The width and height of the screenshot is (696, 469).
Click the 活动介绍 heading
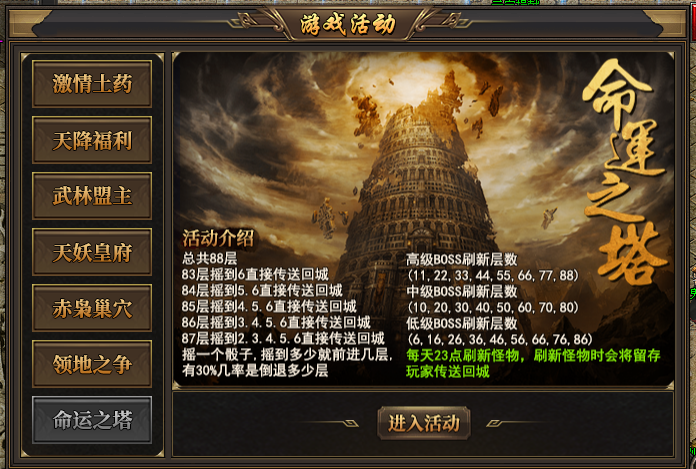218,238
